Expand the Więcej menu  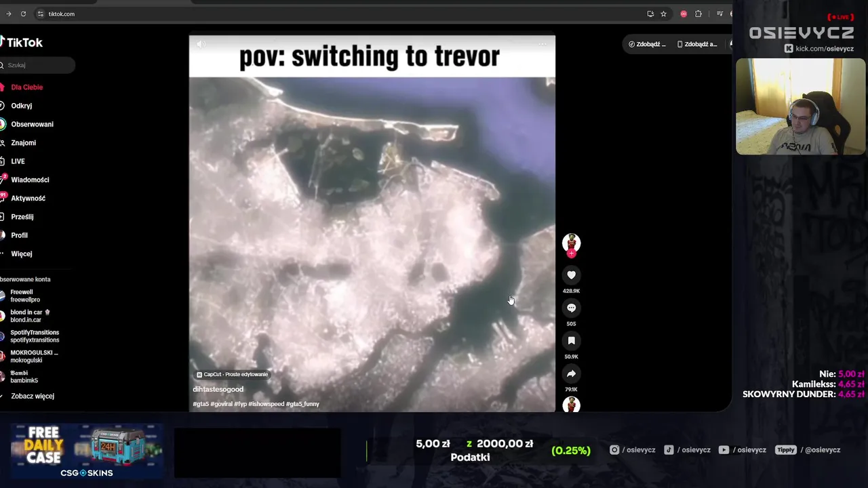pos(21,254)
